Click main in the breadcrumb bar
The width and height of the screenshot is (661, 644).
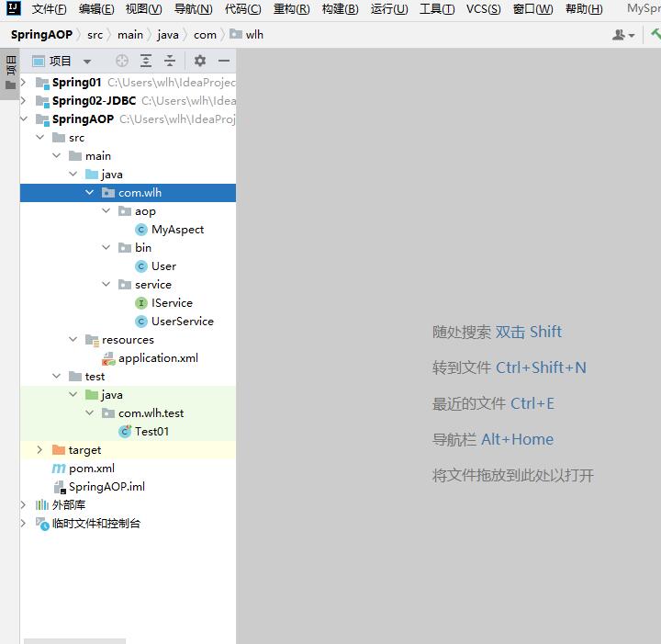coord(130,35)
